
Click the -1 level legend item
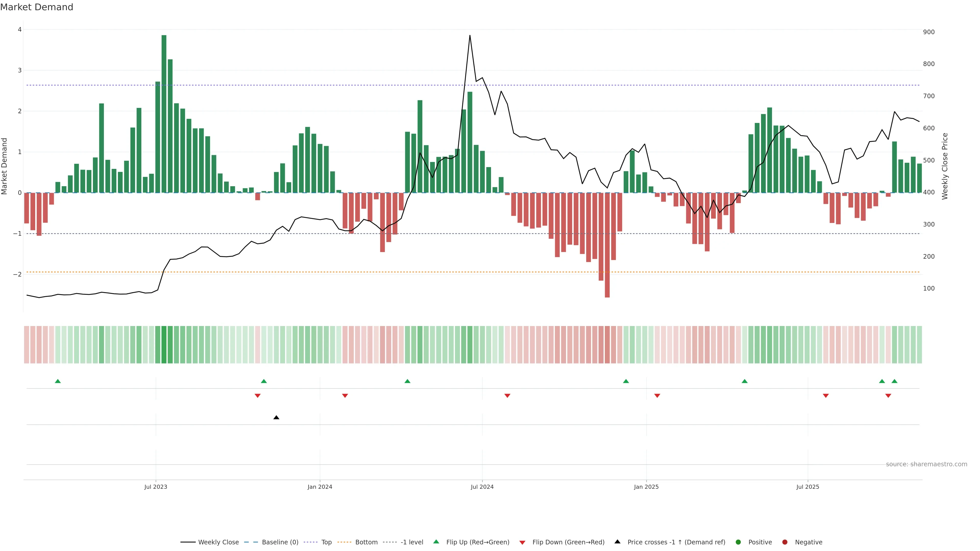[412, 542]
